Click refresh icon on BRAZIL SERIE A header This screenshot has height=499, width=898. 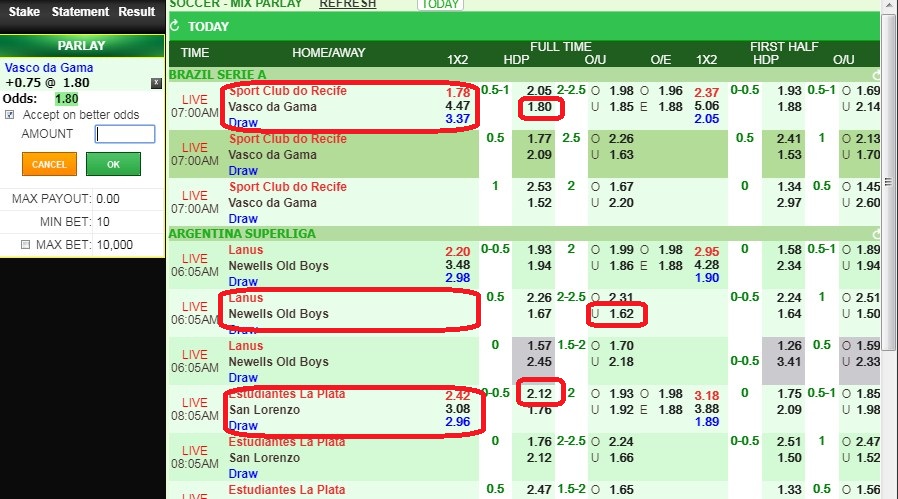pyautogui.click(x=876, y=75)
